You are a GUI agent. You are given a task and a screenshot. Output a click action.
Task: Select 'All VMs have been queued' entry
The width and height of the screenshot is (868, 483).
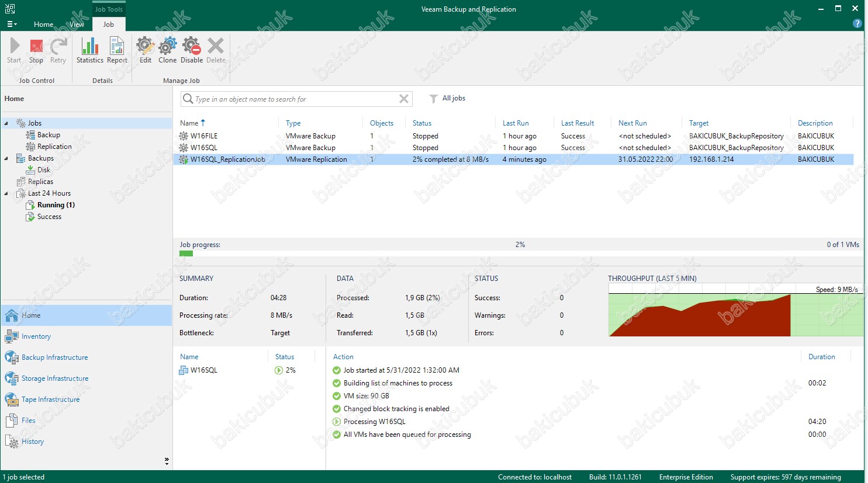(407, 435)
